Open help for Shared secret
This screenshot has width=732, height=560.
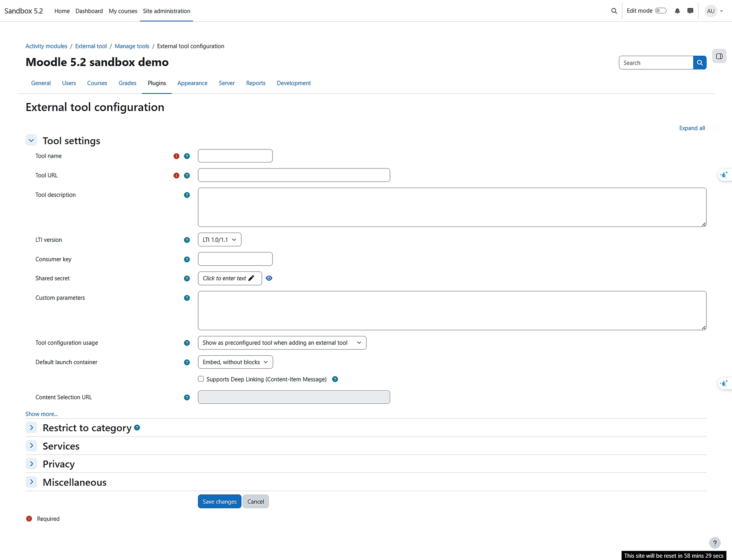coord(187,278)
